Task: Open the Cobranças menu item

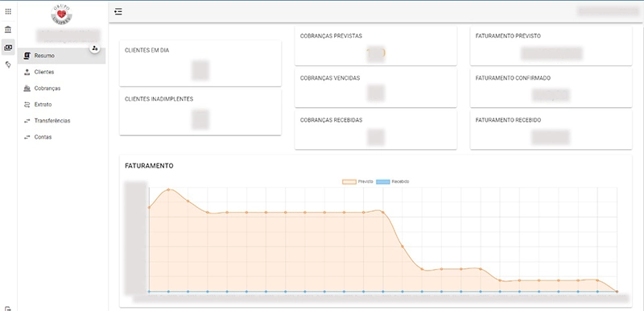Action: [62, 88]
